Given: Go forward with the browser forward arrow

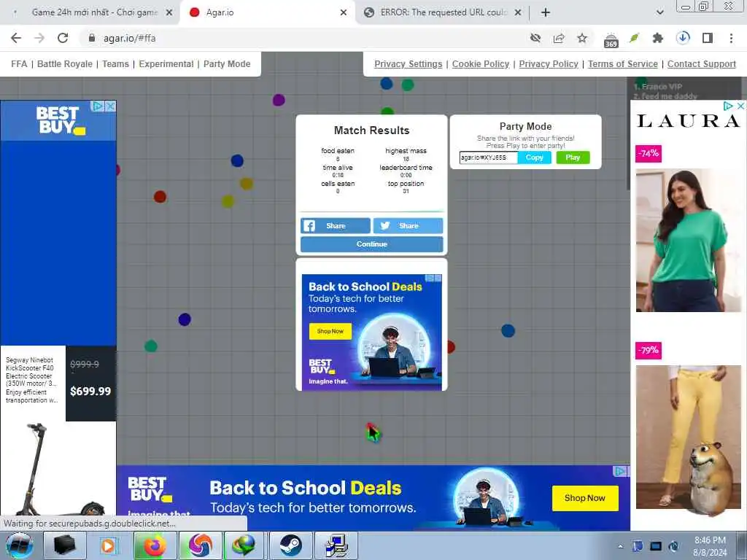Looking at the screenshot, I should 39,38.
